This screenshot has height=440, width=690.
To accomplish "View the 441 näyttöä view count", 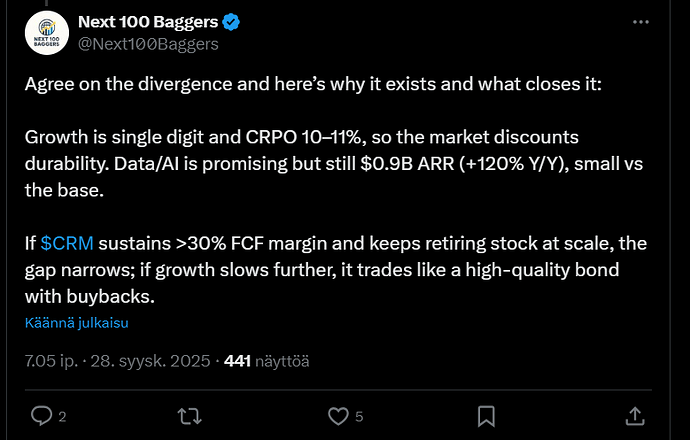I will [267, 361].
